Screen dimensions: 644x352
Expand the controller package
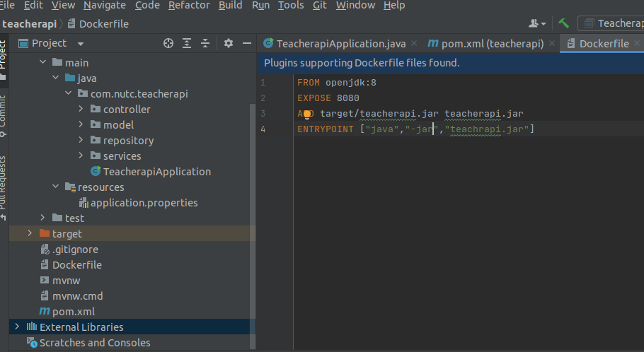pyautogui.click(x=81, y=110)
